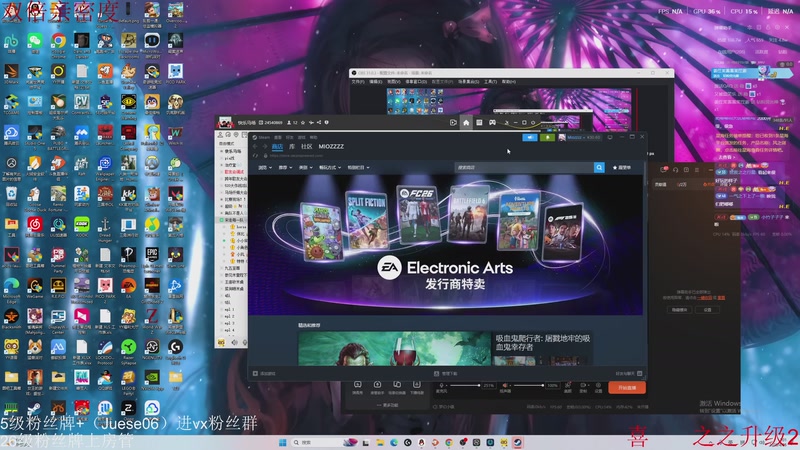The image size is (800, 450).
Task: Switch to the Steam 社区 (Community) tab
Action: tap(306, 146)
